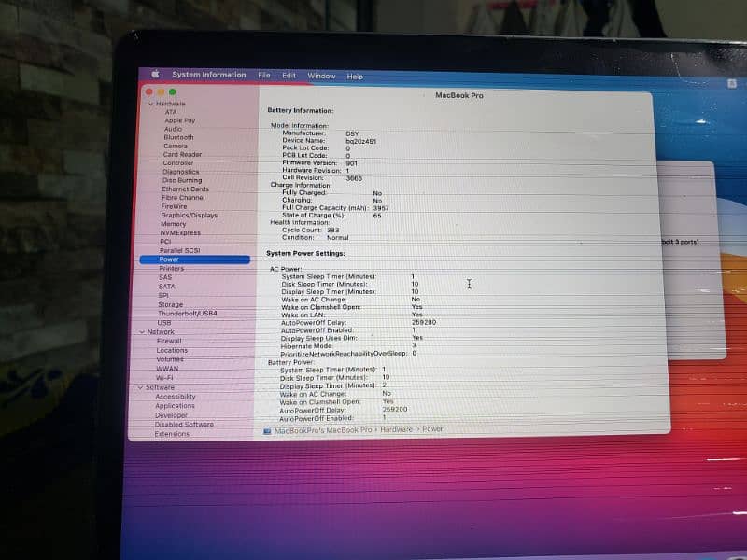Screen dimensions: 747x560
Task: Click the green zoom window button
Action: point(172,91)
